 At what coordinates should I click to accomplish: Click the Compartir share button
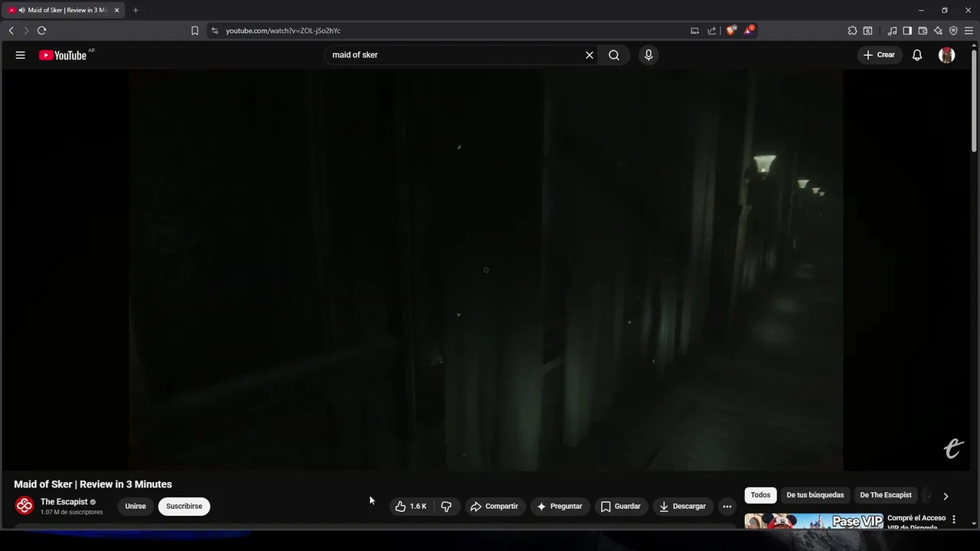tap(495, 507)
